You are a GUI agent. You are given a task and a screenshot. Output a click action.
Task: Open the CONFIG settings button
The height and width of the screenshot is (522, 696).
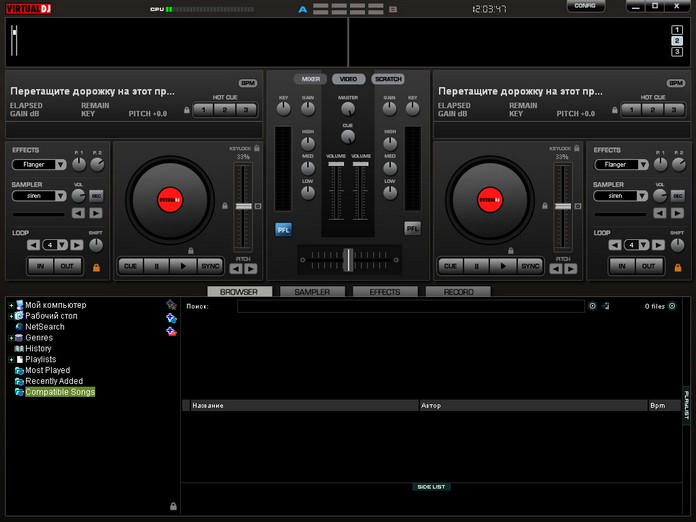coord(585,6)
